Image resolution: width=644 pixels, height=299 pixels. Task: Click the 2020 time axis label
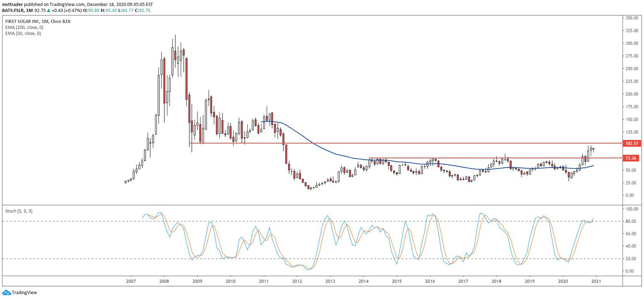(563, 281)
